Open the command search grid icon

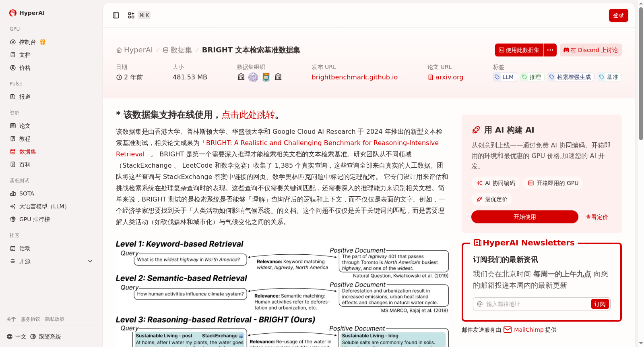point(131,15)
